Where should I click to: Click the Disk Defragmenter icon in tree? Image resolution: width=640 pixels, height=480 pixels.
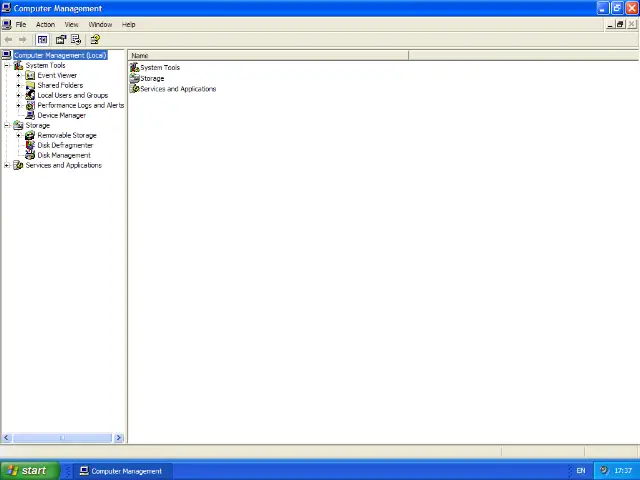pyautogui.click(x=30, y=145)
